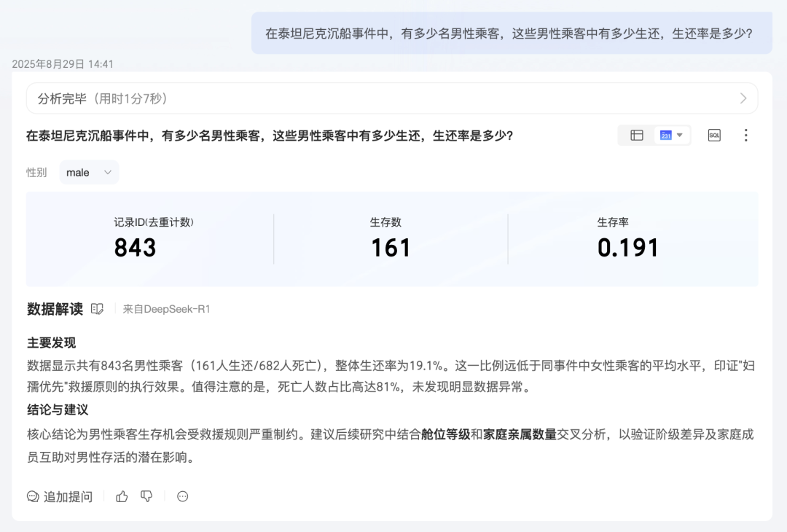Open the chart type dropdown arrow
Image resolution: width=787 pixels, height=532 pixels.
coord(680,136)
